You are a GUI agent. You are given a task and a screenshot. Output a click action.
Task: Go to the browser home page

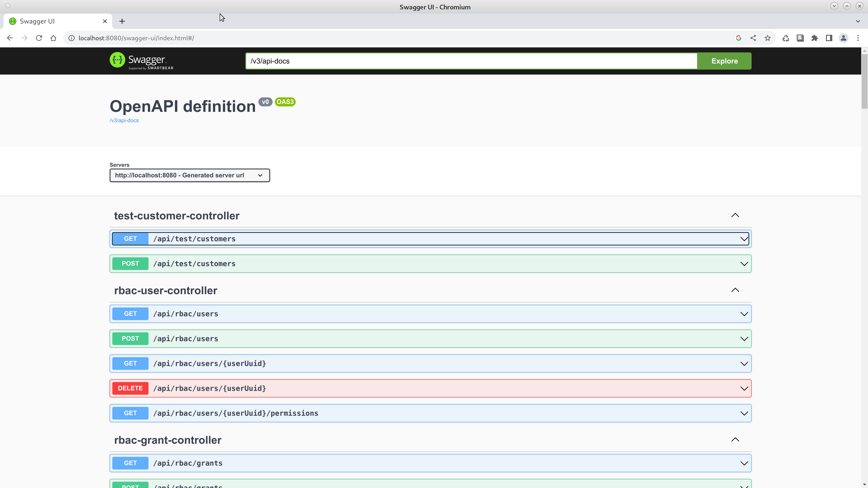coord(53,38)
